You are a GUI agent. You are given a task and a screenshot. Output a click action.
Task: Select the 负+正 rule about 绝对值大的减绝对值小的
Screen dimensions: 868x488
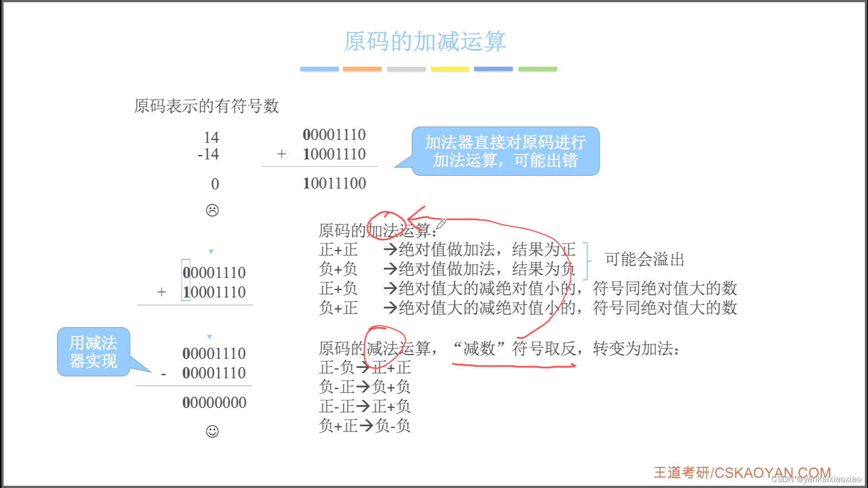[528, 308]
